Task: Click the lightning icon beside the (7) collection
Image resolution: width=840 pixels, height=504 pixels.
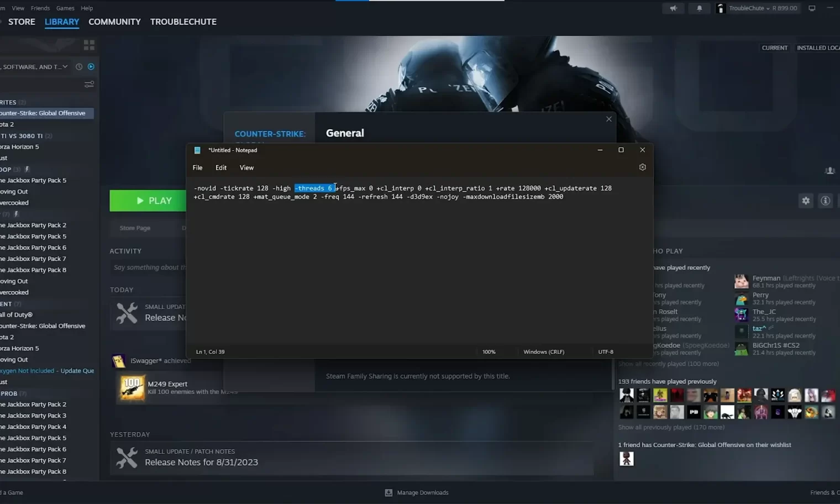Action: click(x=17, y=214)
